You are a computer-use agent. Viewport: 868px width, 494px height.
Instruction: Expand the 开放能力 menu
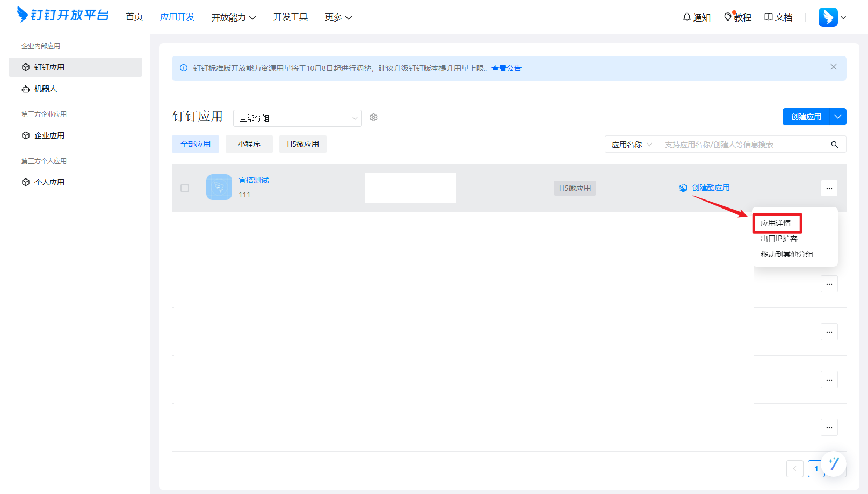click(234, 17)
